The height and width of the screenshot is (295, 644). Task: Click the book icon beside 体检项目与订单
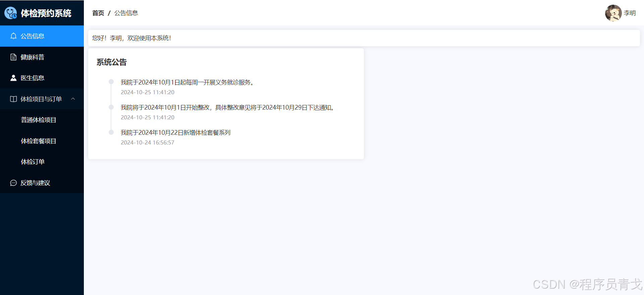[x=13, y=99]
